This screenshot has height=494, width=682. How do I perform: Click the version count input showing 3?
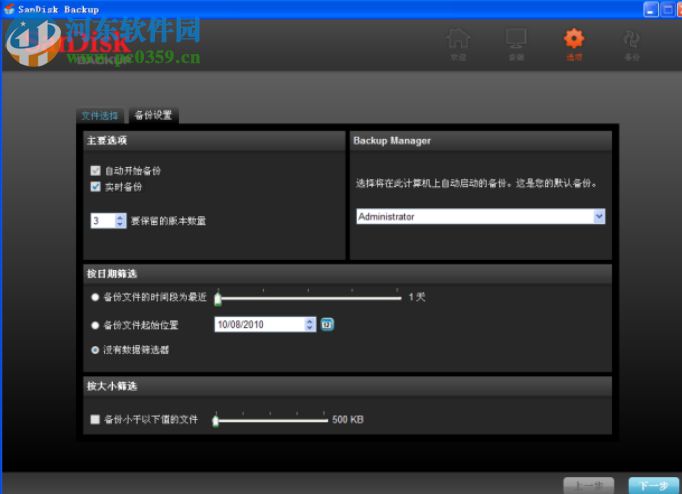point(103,220)
